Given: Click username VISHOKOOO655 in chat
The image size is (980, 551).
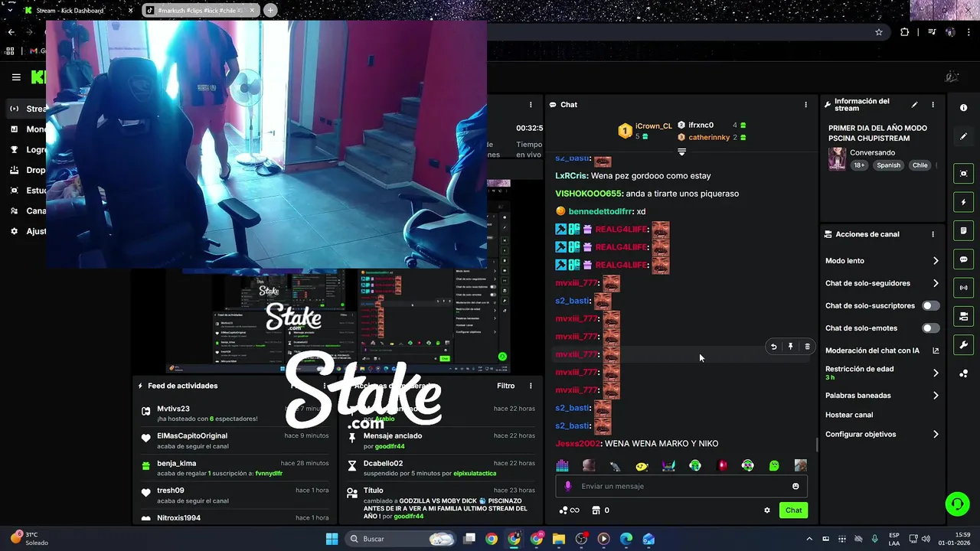Looking at the screenshot, I should pyautogui.click(x=589, y=194).
